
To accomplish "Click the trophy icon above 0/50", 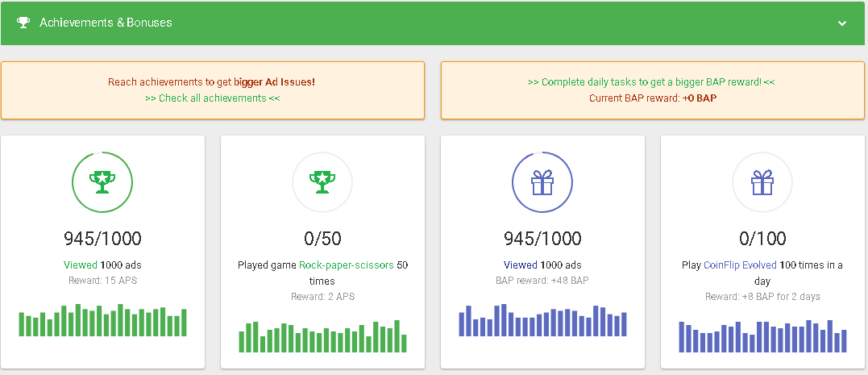I will (x=322, y=181).
